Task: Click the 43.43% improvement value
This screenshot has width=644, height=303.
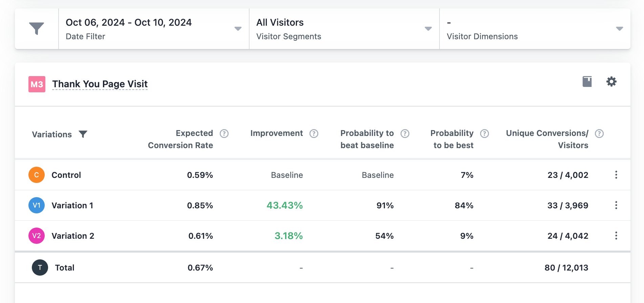Action: coord(285,205)
